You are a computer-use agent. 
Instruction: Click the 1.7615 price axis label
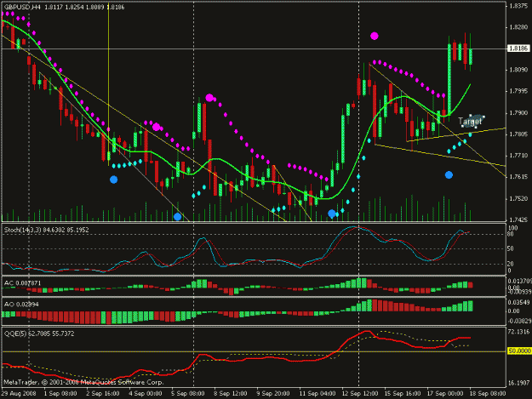(x=518, y=177)
